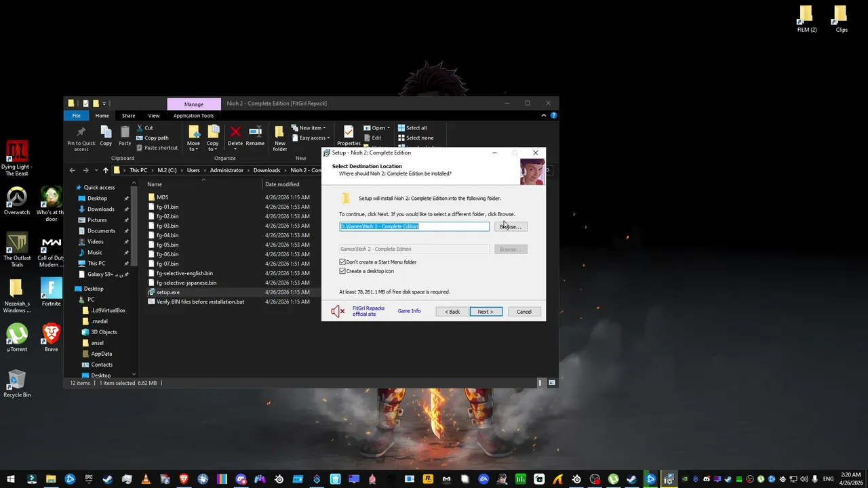
Task: Switch to the Share ribbon tab
Action: [x=128, y=115]
